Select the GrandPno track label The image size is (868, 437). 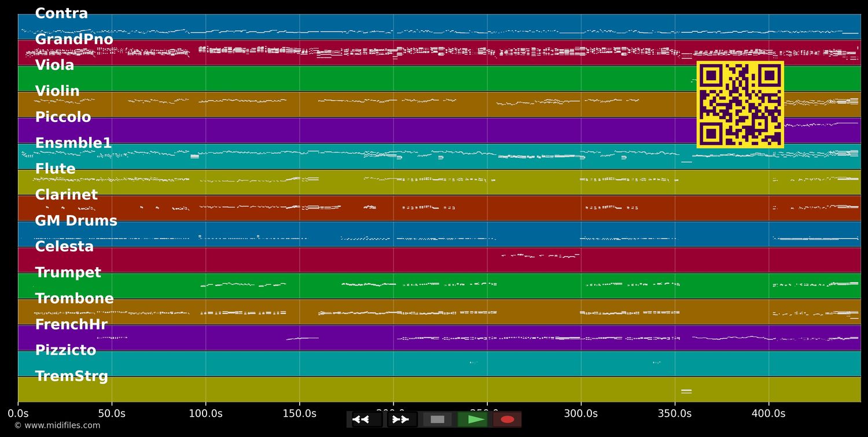[74, 40]
